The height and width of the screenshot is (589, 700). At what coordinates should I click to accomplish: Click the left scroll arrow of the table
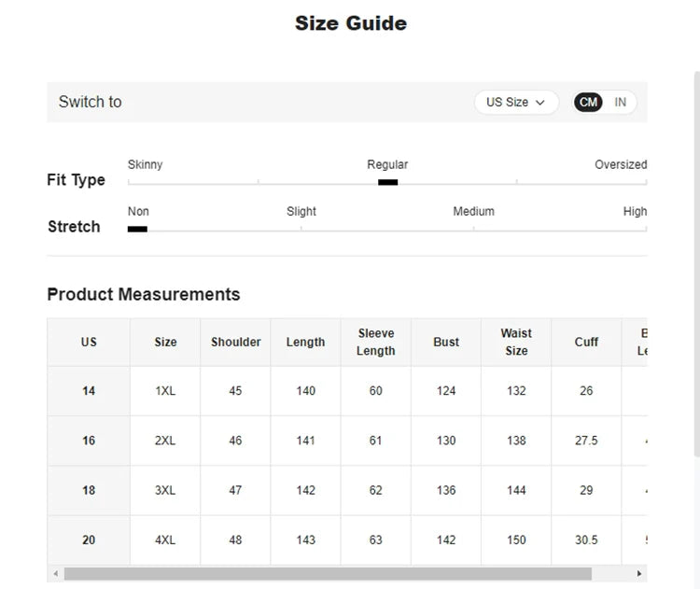(x=55, y=574)
